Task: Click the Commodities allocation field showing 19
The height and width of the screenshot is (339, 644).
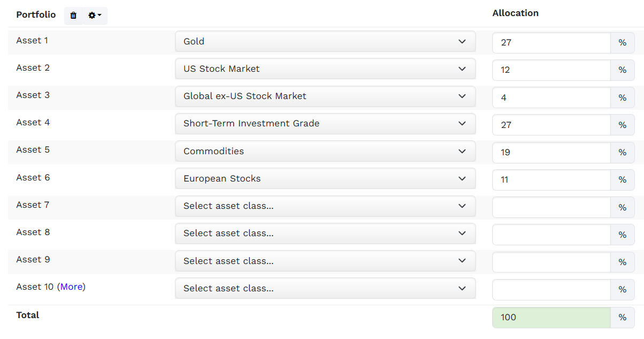Action: point(551,153)
